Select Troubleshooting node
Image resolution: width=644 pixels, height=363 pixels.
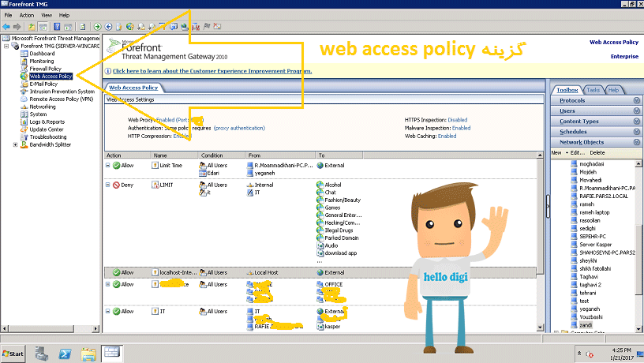[x=47, y=137]
